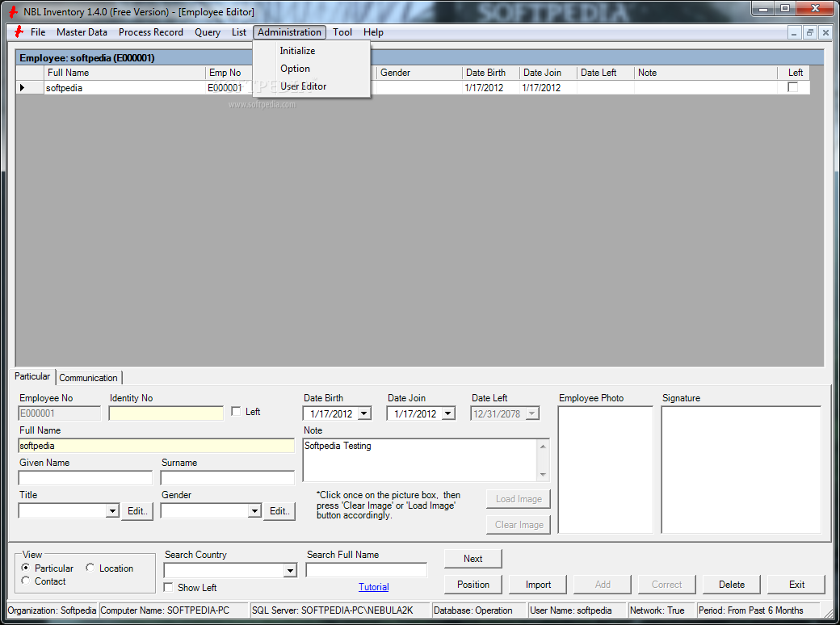This screenshot has width=840, height=625.
Task: Click the Surname input field
Action: pos(228,478)
